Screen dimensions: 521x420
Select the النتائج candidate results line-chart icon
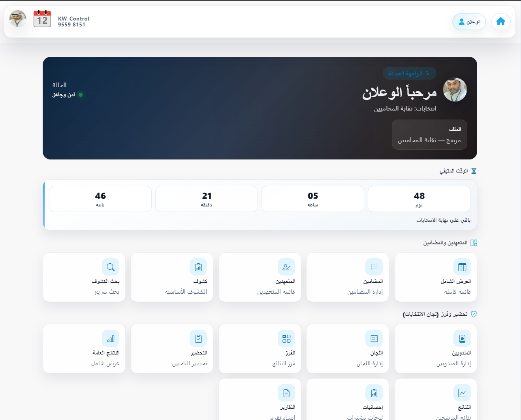coord(462,392)
